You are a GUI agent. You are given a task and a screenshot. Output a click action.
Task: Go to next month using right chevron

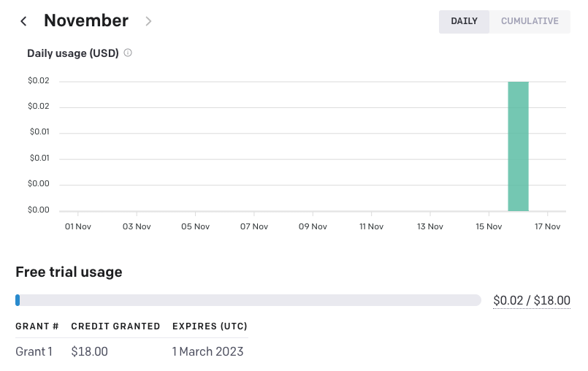coord(148,21)
